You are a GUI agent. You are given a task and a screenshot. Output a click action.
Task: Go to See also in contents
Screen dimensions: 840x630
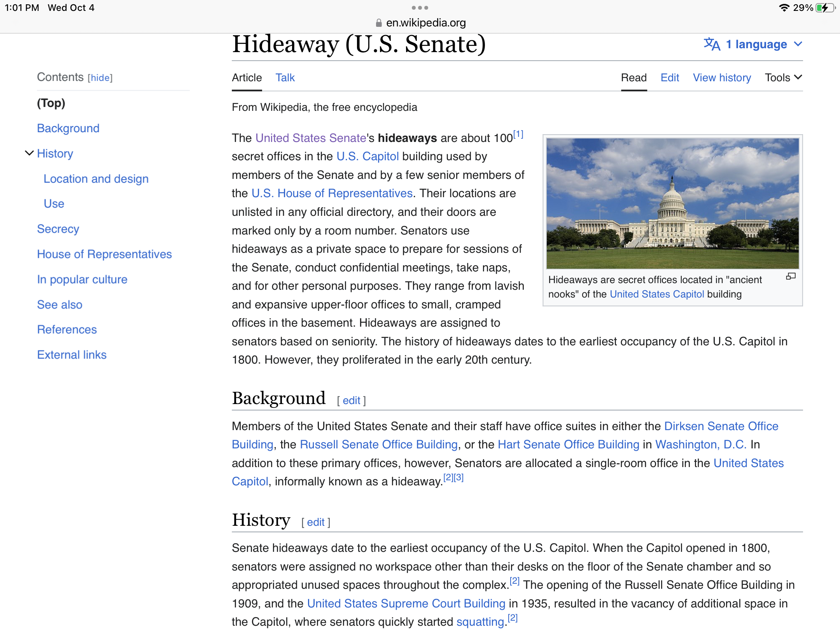click(x=59, y=305)
